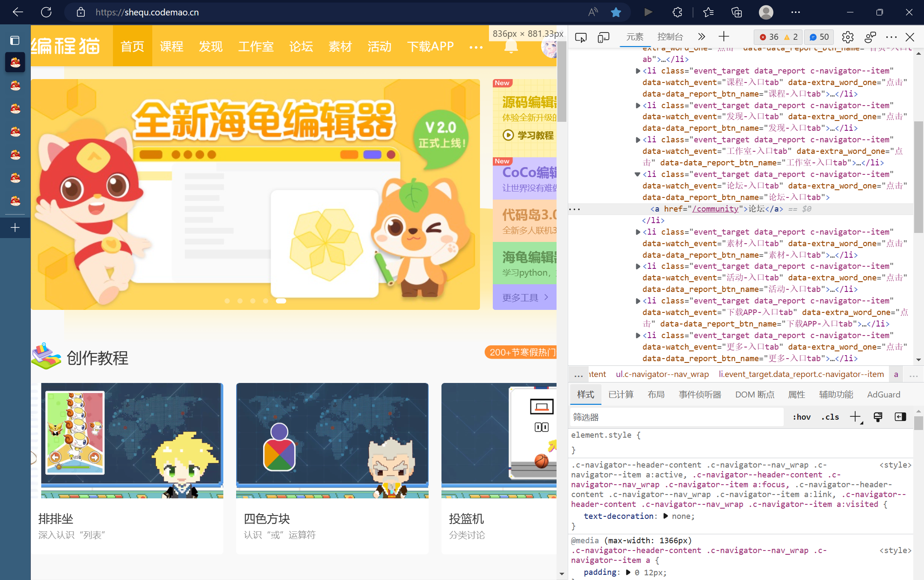Expand the padding shorthand triangle
The image size is (924, 580).
pos(628,572)
